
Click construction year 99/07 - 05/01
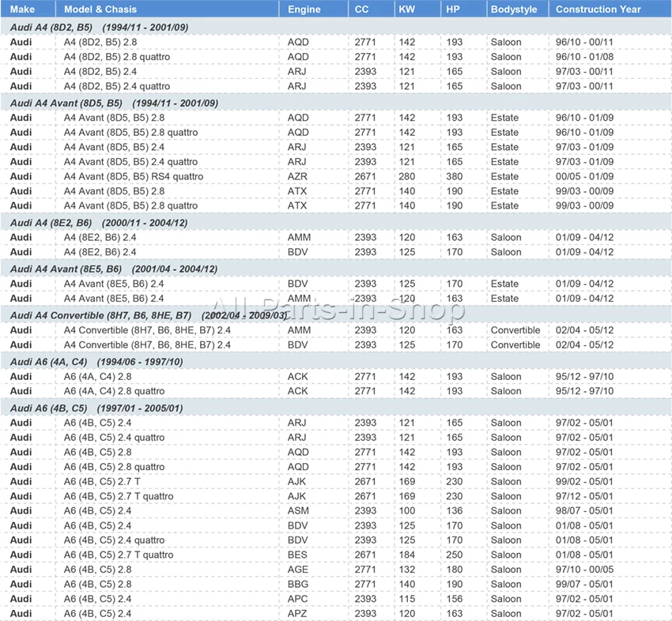point(584,584)
